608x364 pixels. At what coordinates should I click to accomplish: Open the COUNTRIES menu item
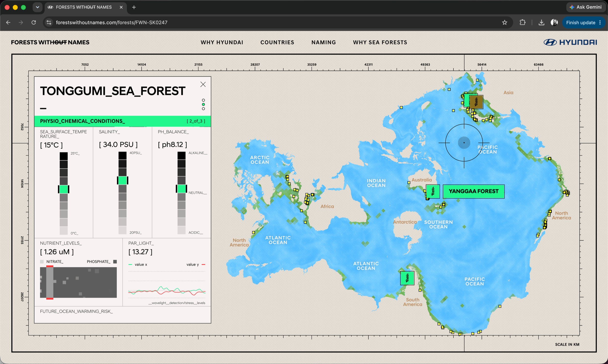[x=277, y=42]
